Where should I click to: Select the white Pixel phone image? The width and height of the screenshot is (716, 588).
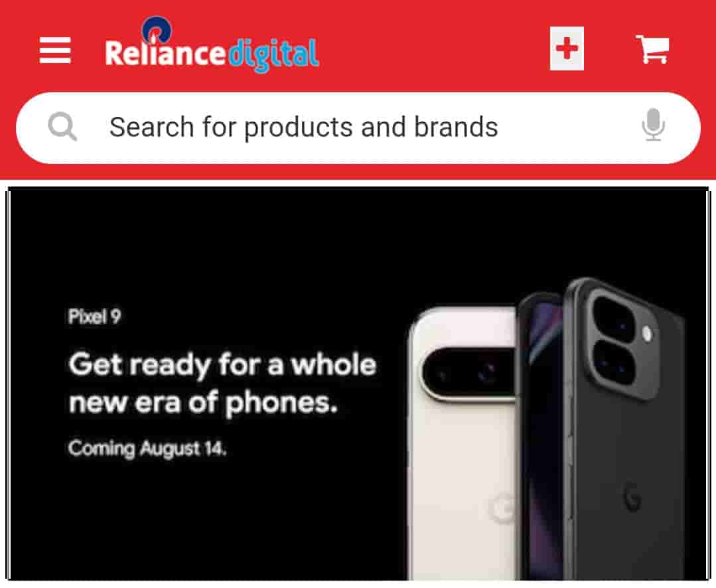[461, 443]
